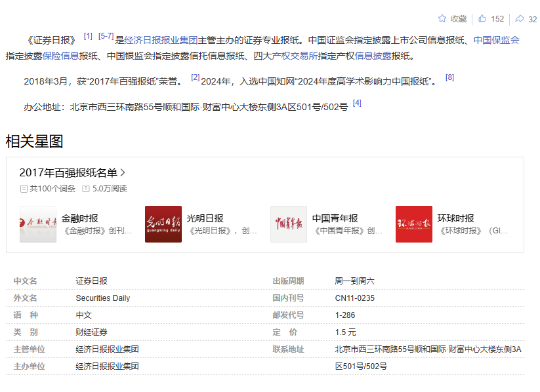Click the value 1.5 元

coord(345,332)
